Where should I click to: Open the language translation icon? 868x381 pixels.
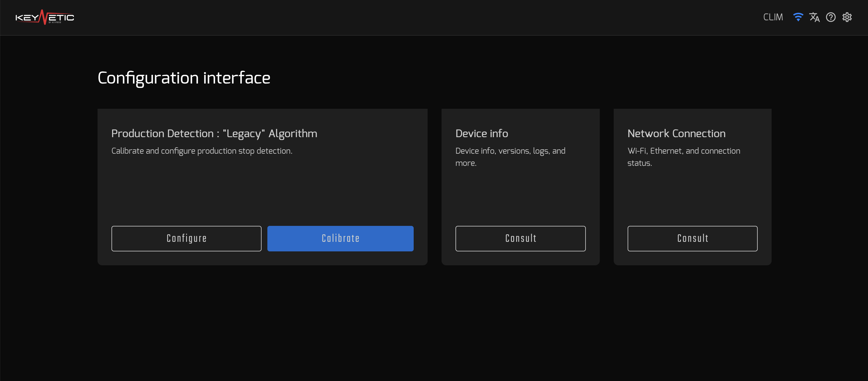click(x=814, y=17)
